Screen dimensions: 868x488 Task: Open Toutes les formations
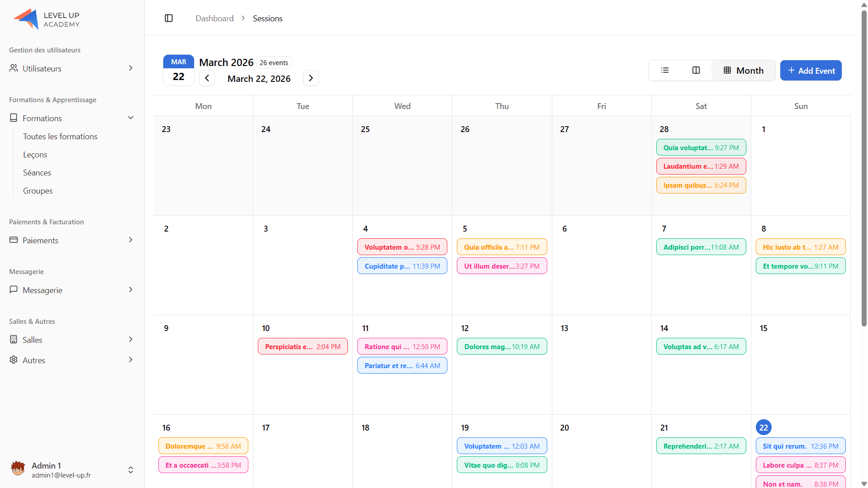(60, 137)
